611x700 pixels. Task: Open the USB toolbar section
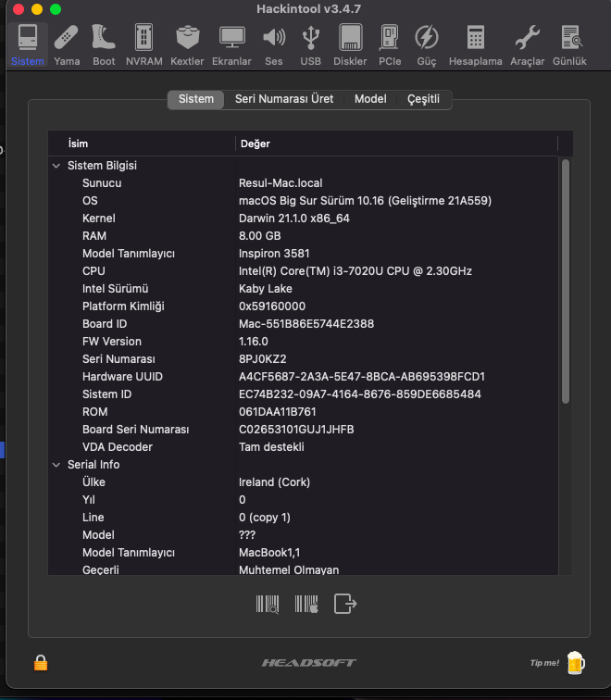pos(311,45)
